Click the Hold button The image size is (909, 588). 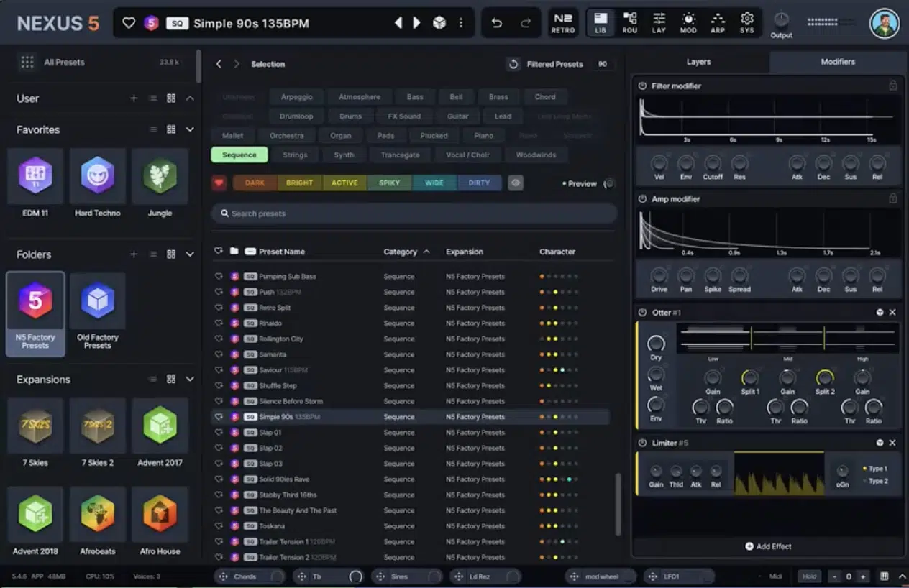click(x=809, y=576)
